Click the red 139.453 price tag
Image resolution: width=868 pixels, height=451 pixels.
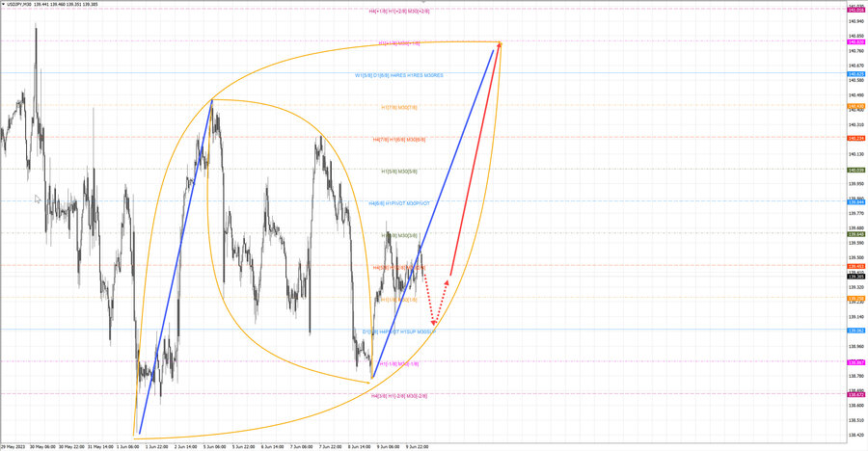coord(855,267)
